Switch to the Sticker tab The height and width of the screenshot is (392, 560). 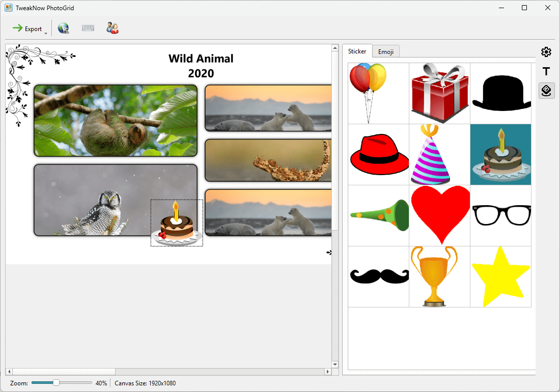357,51
